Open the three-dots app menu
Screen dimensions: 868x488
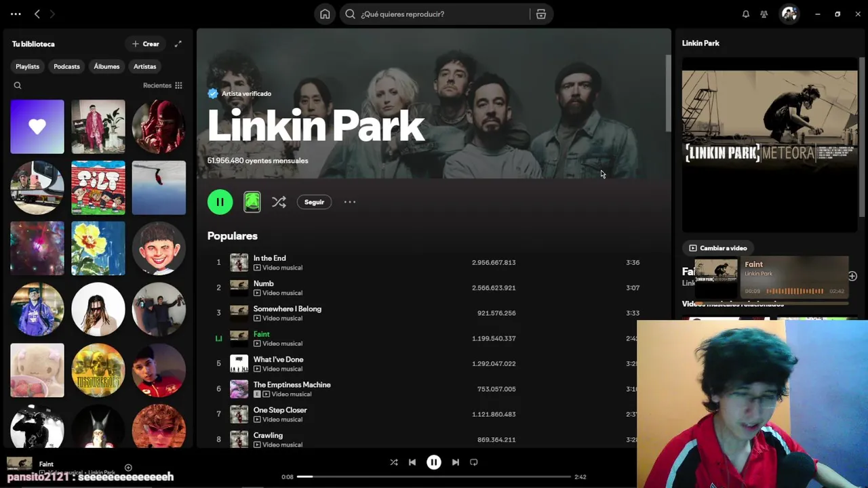coord(16,14)
